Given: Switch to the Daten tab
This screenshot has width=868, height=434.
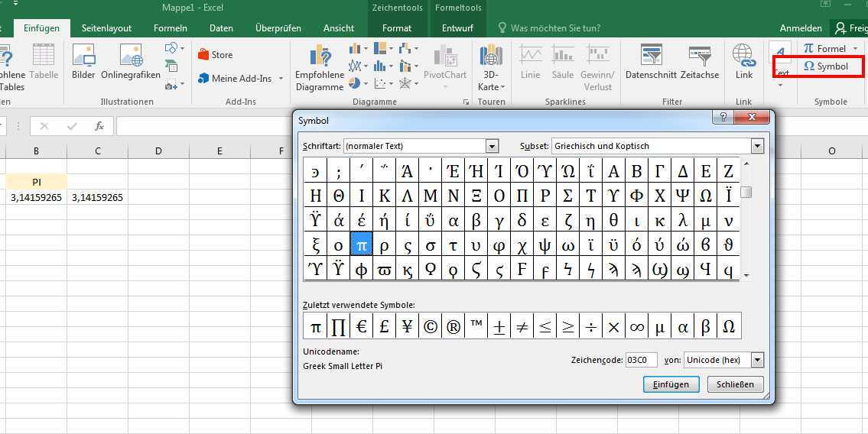Looking at the screenshot, I should [221, 28].
